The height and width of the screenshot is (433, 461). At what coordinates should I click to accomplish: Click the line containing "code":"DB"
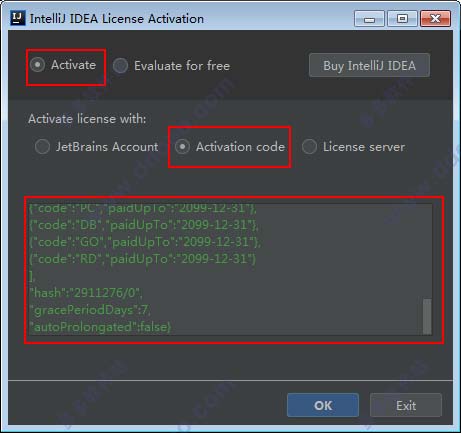pos(144,225)
